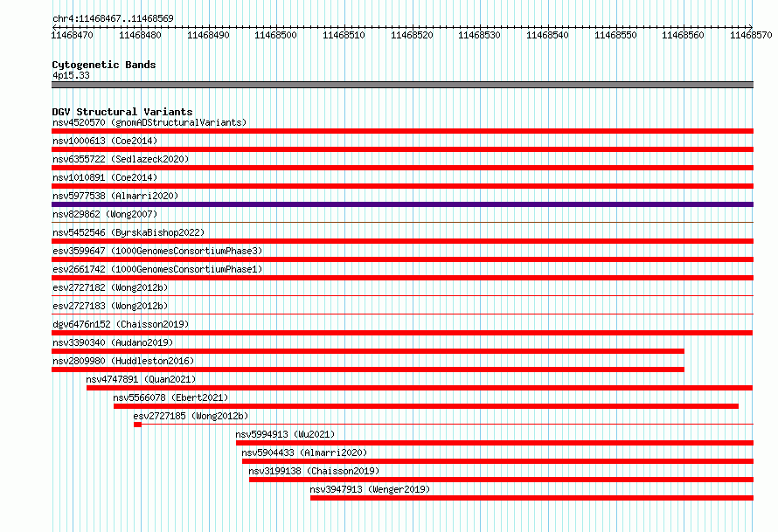
Task: Click the red bar under nsv2809980 (Huddleston2016)
Action: point(368,370)
